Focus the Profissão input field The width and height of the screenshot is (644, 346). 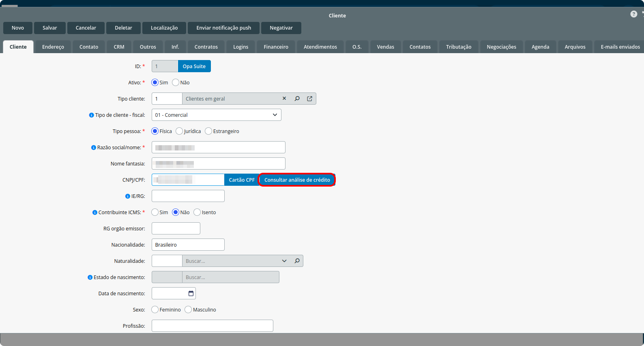coord(213,326)
